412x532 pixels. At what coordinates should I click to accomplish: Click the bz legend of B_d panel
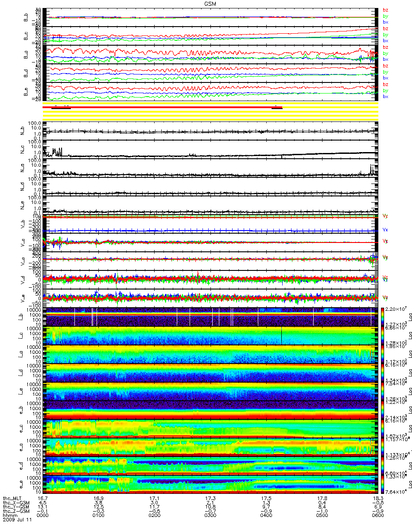pyautogui.click(x=385, y=65)
